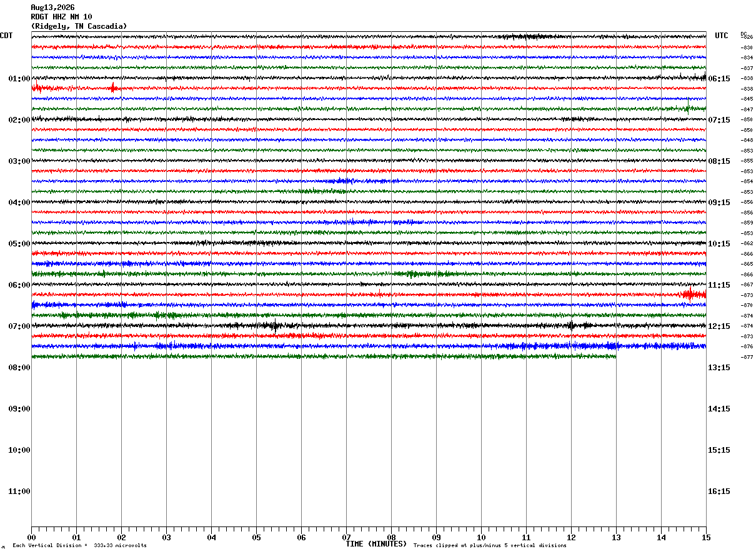Click the '14:15' UTC time label
The width and height of the screenshot is (756, 554).
[720, 409]
